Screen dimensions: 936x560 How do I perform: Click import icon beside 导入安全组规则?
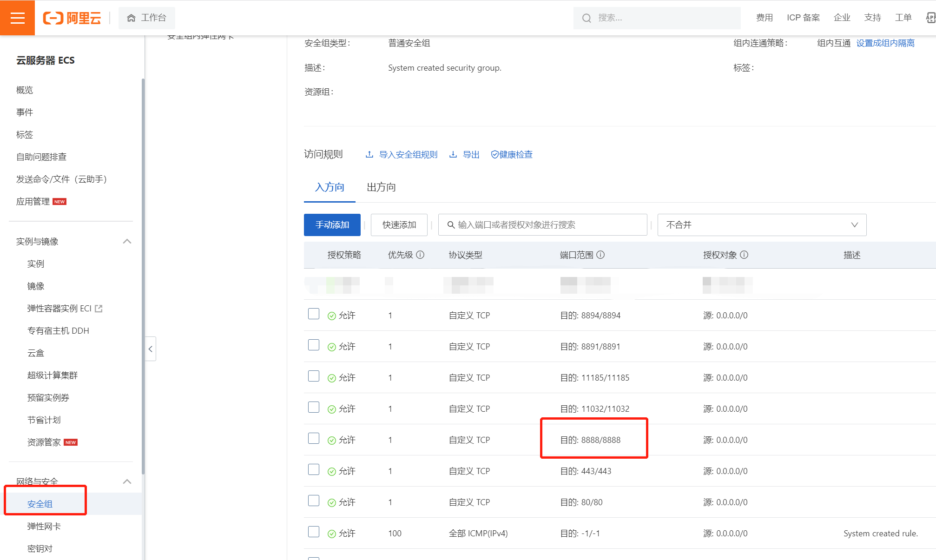pyautogui.click(x=369, y=154)
